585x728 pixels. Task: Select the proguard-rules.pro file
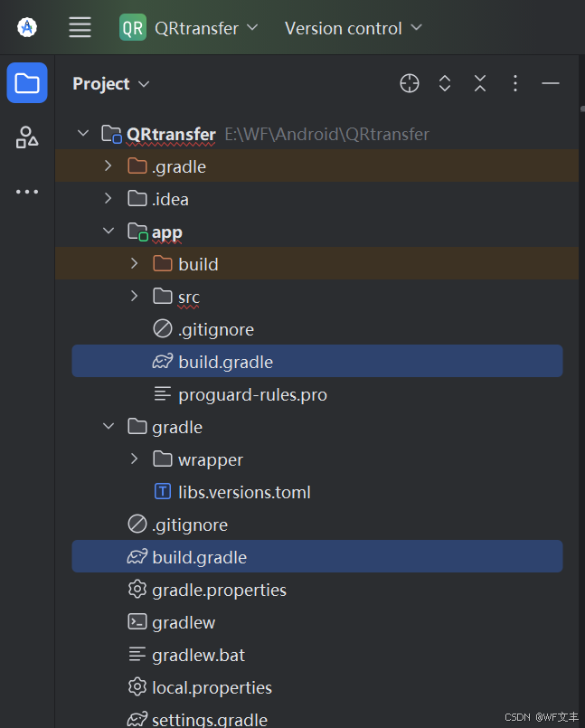pyautogui.click(x=252, y=394)
